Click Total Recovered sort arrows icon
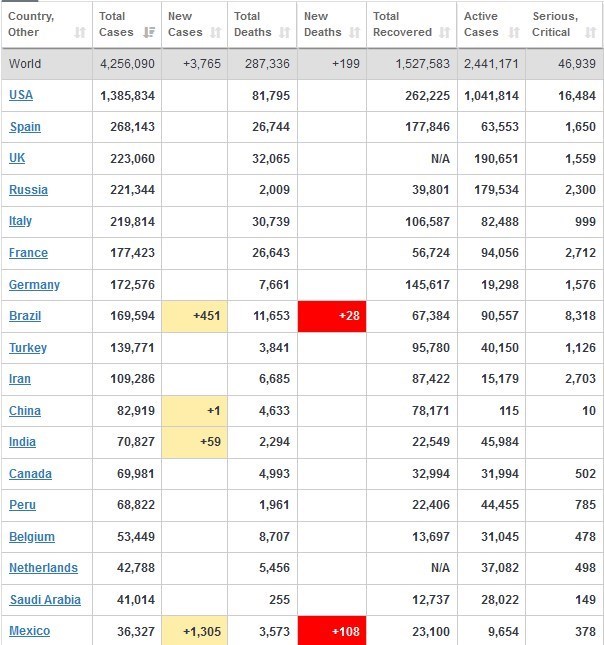Screen dimensions: 604x645 point(445,33)
